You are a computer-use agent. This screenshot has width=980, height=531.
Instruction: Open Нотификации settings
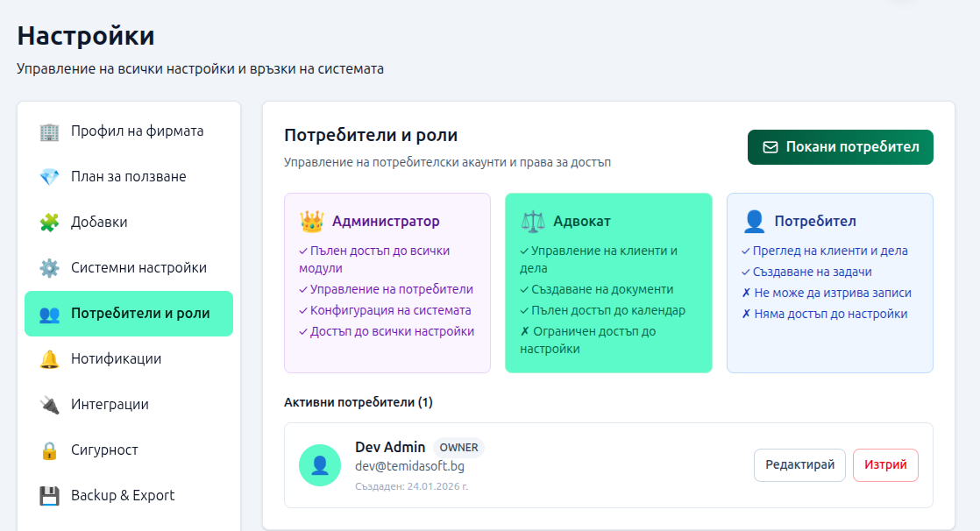129,359
